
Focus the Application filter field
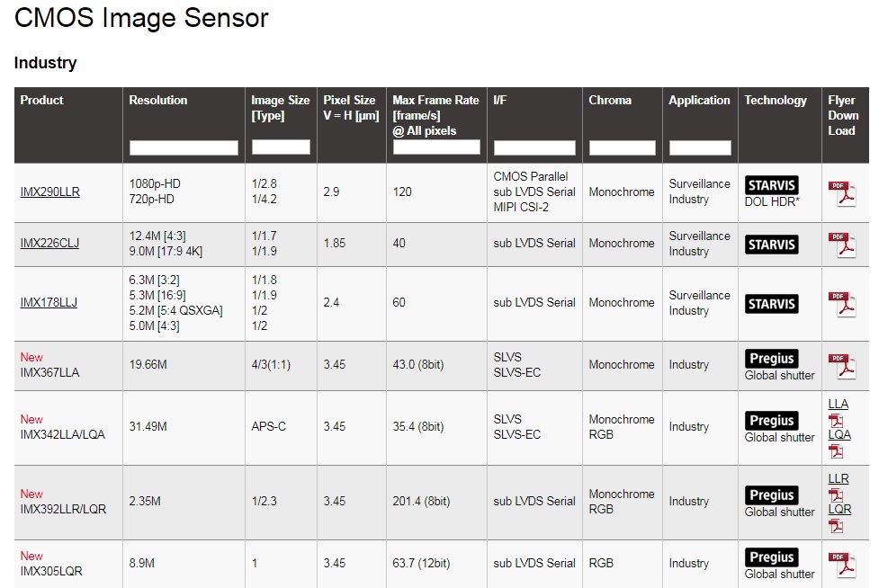(700, 147)
